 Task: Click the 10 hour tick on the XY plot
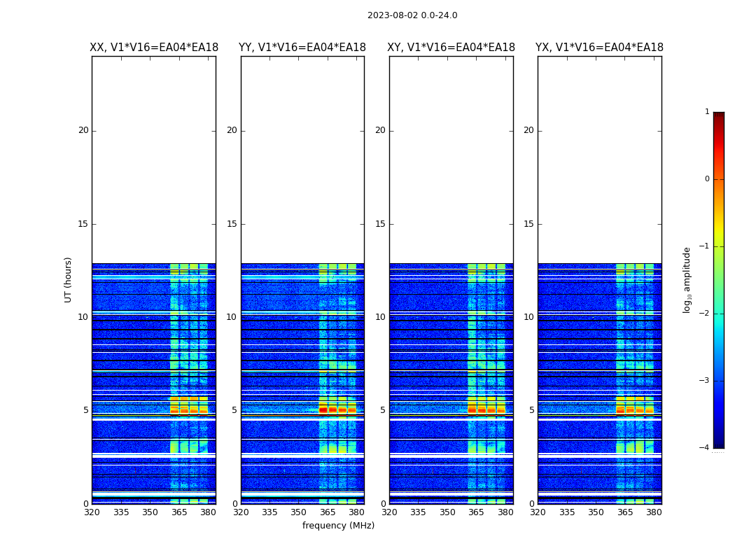(x=381, y=317)
